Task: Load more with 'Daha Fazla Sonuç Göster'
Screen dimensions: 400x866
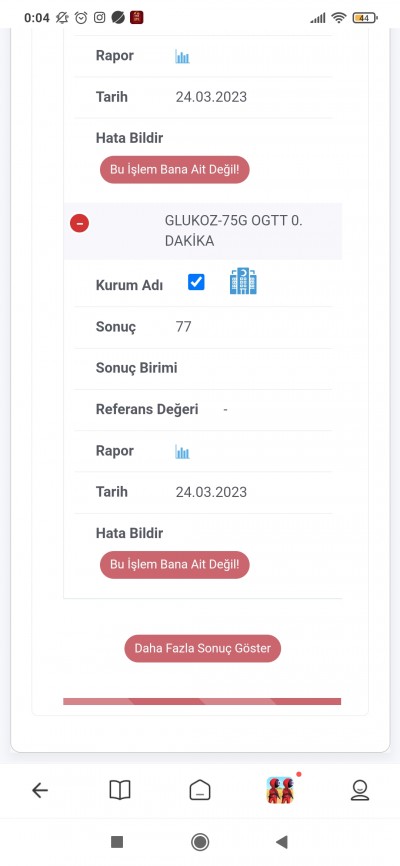Action: tap(203, 648)
